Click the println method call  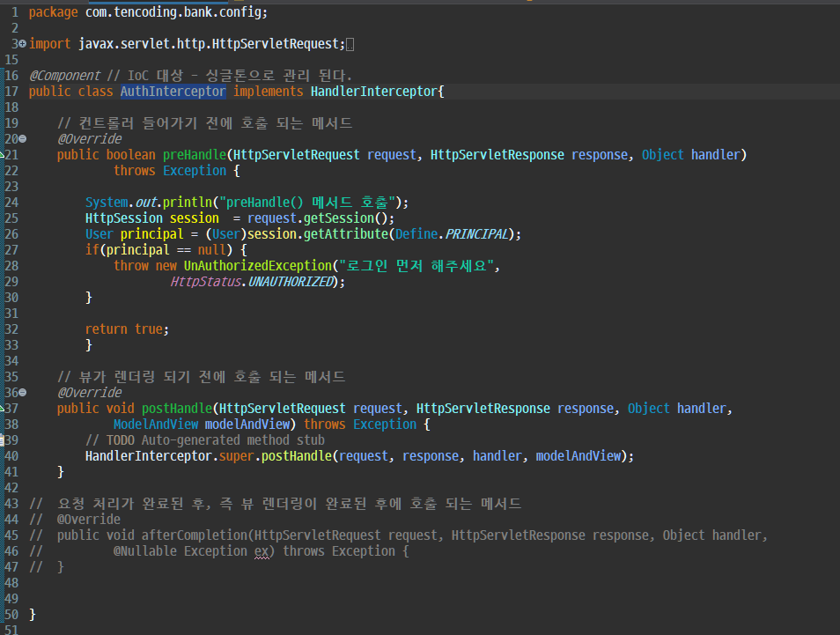(188, 203)
